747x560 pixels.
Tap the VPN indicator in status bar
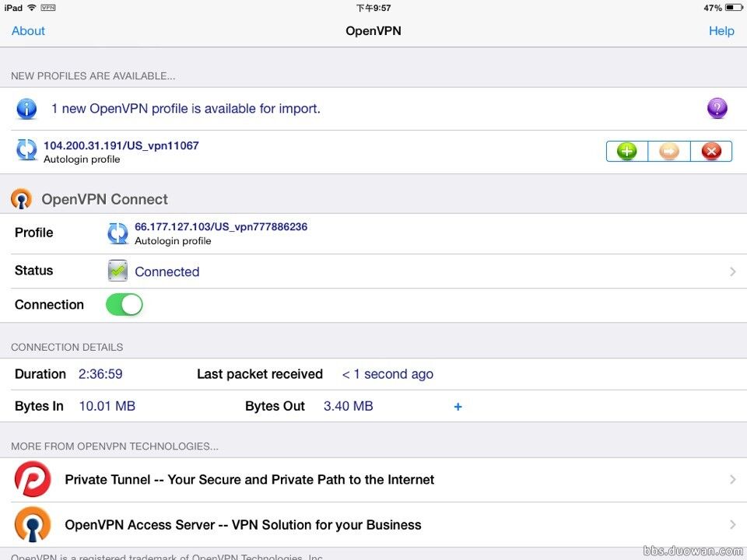coord(48,8)
